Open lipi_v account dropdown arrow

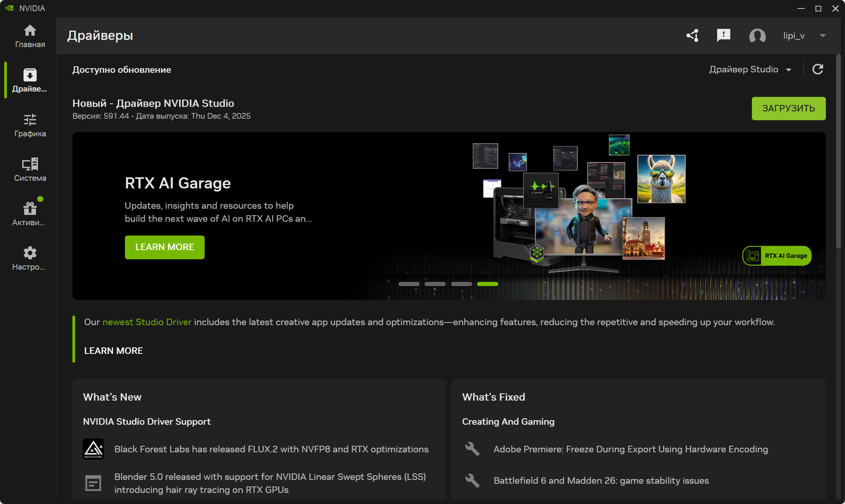point(822,36)
